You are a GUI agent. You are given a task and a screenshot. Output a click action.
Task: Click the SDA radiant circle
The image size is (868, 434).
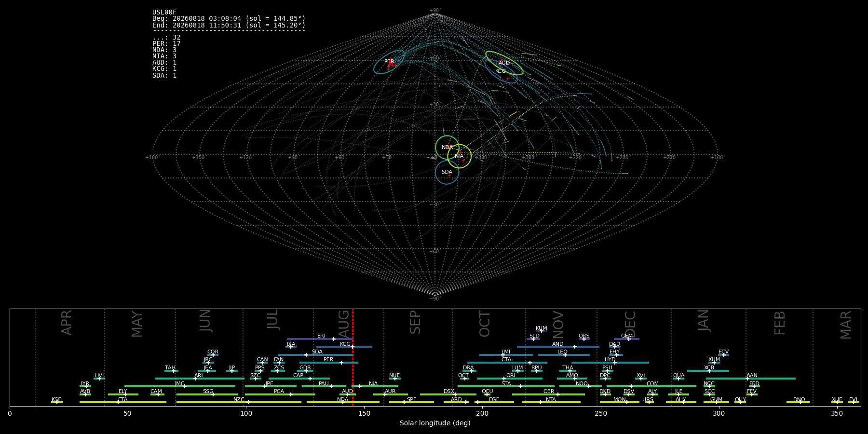click(447, 172)
